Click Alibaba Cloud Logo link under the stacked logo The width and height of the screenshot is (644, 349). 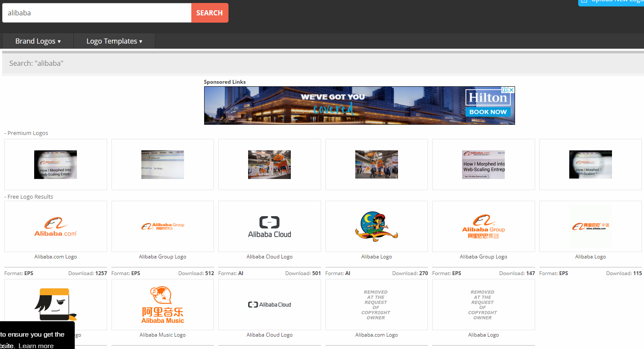[x=269, y=257]
